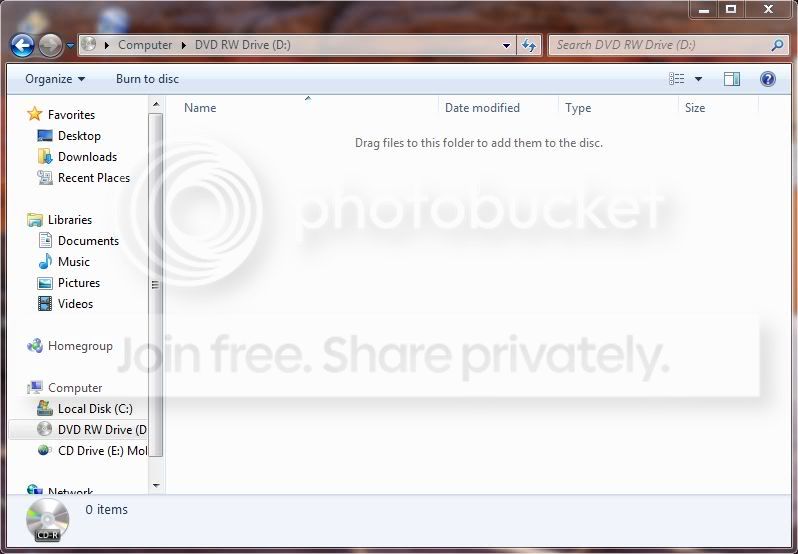Screen dimensions: 798x554
Task: Change view with the view icon button
Action: [676, 79]
